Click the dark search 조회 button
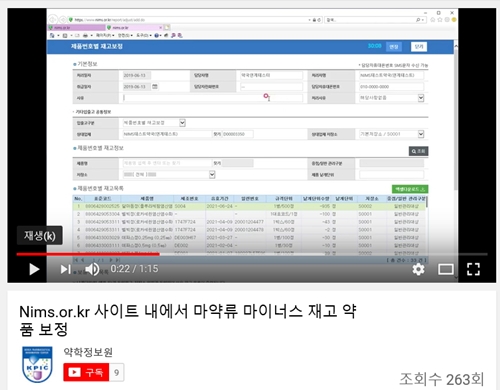 coord(418,151)
